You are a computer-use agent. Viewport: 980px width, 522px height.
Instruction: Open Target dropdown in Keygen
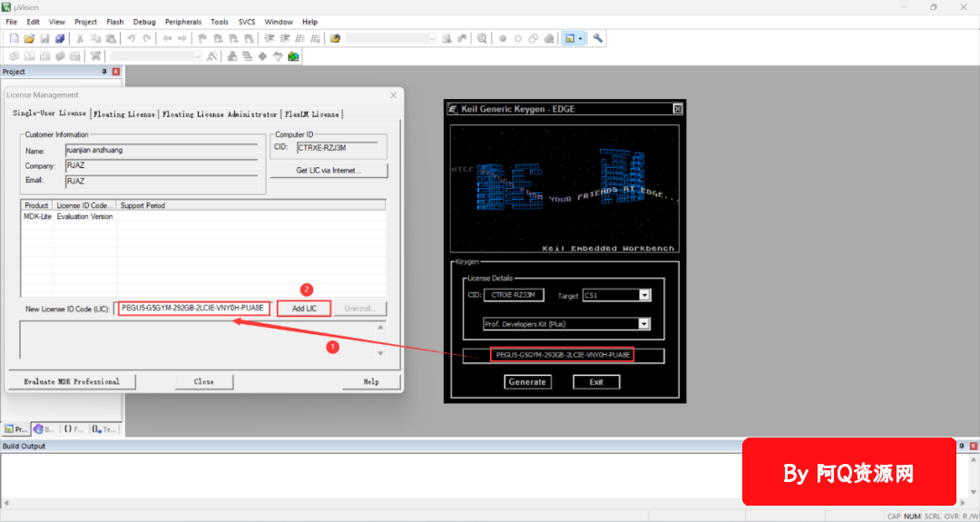(x=645, y=295)
